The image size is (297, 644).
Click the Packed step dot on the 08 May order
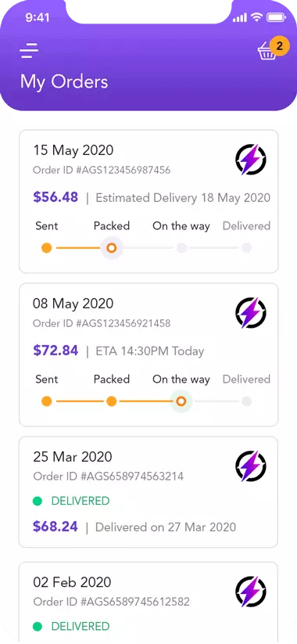[x=112, y=401]
